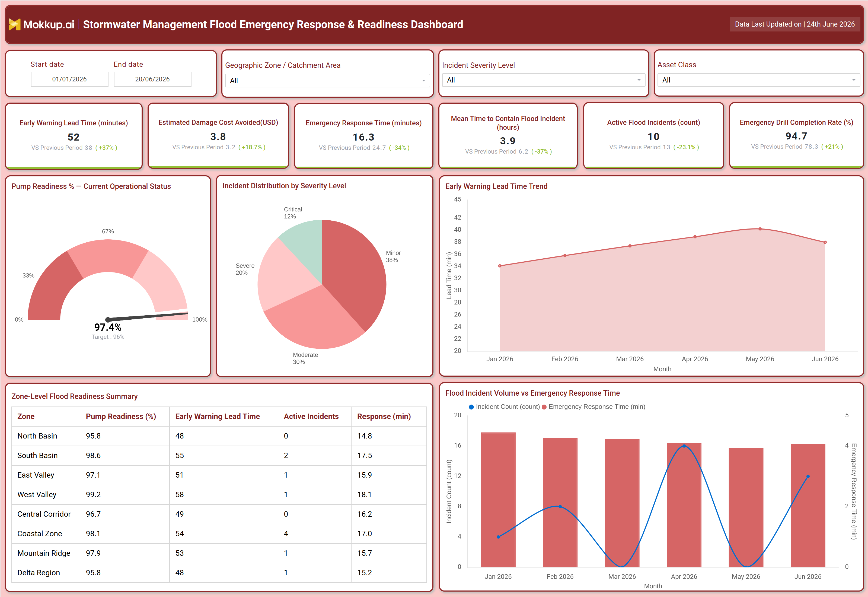Open the Asset Class dropdown
The width and height of the screenshot is (868, 597).
tap(758, 80)
